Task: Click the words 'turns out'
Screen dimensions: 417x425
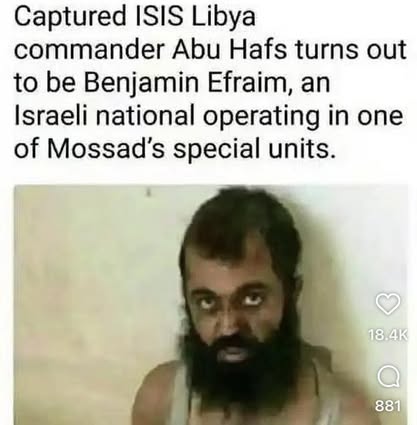Action: [350, 50]
